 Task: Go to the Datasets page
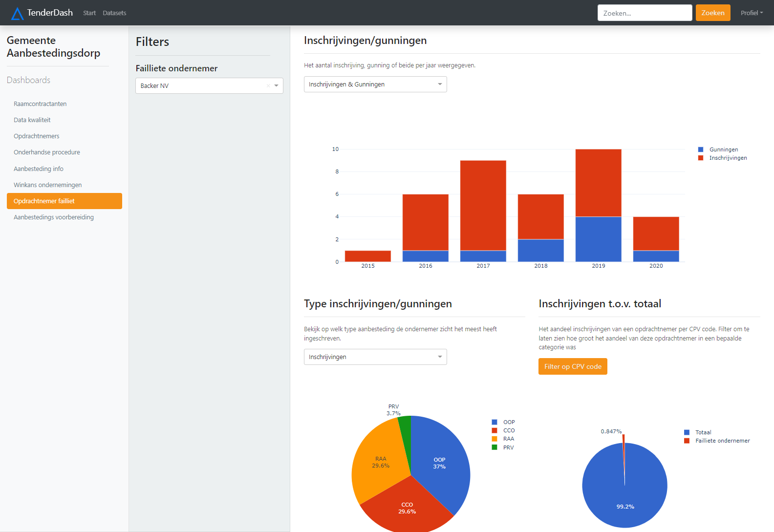[x=114, y=13]
